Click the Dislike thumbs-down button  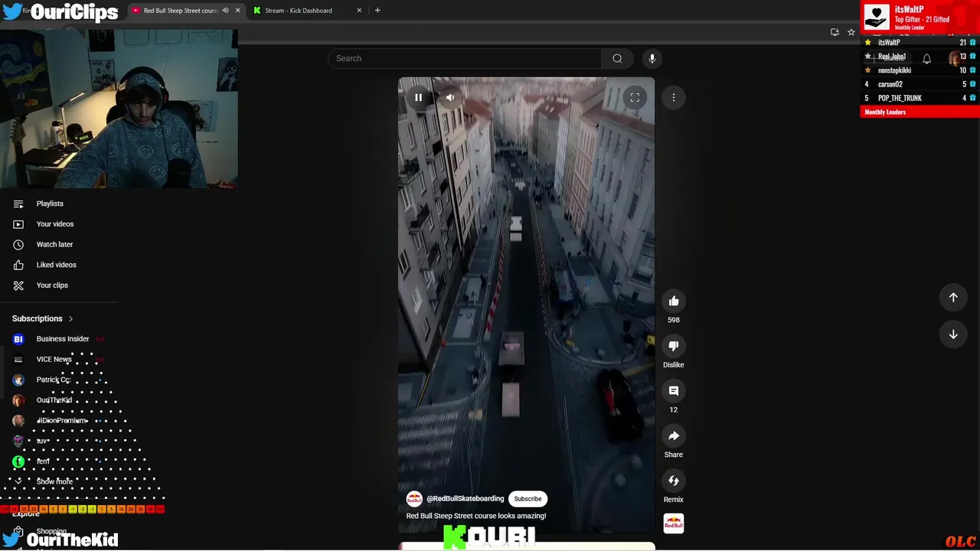(x=674, y=346)
